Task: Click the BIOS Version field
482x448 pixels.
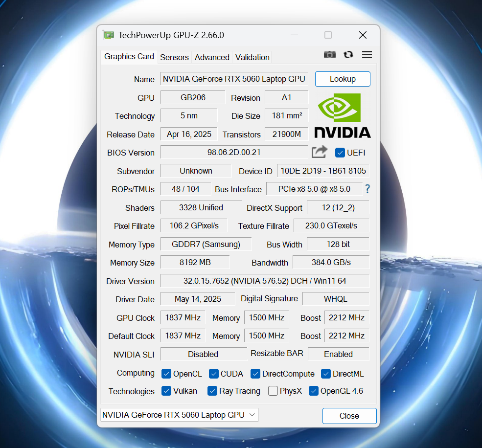Action: (x=234, y=152)
